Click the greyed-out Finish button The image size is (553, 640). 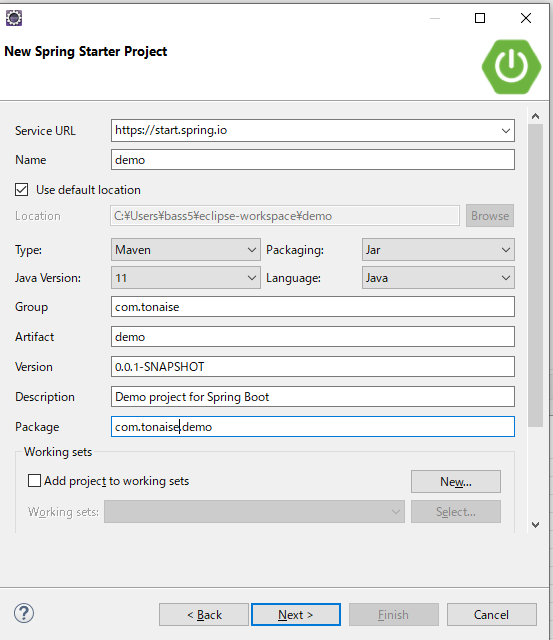[394, 614]
